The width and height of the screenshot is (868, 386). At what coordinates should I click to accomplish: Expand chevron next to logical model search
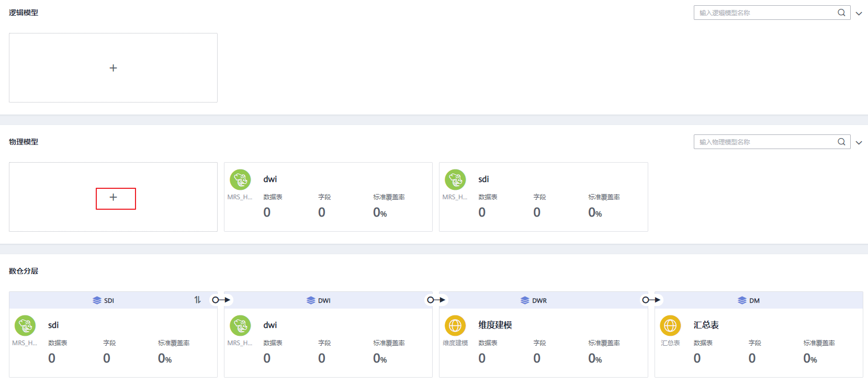859,14
